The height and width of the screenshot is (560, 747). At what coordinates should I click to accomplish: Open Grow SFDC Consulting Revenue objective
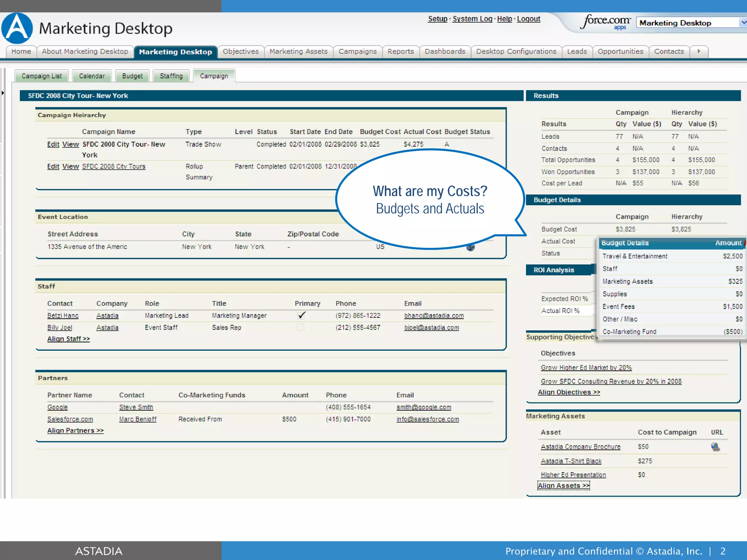click(611, 381)
